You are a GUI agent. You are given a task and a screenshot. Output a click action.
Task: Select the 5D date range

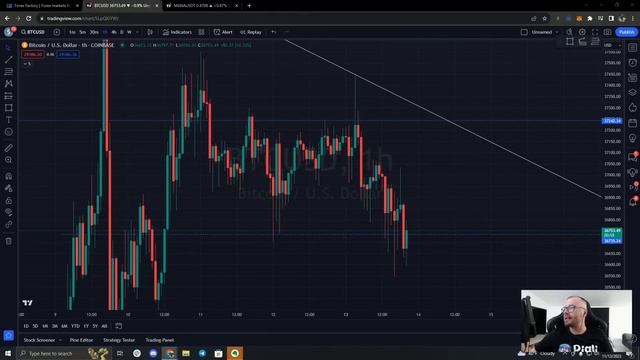pyautogui.click(x=36, y=326)
